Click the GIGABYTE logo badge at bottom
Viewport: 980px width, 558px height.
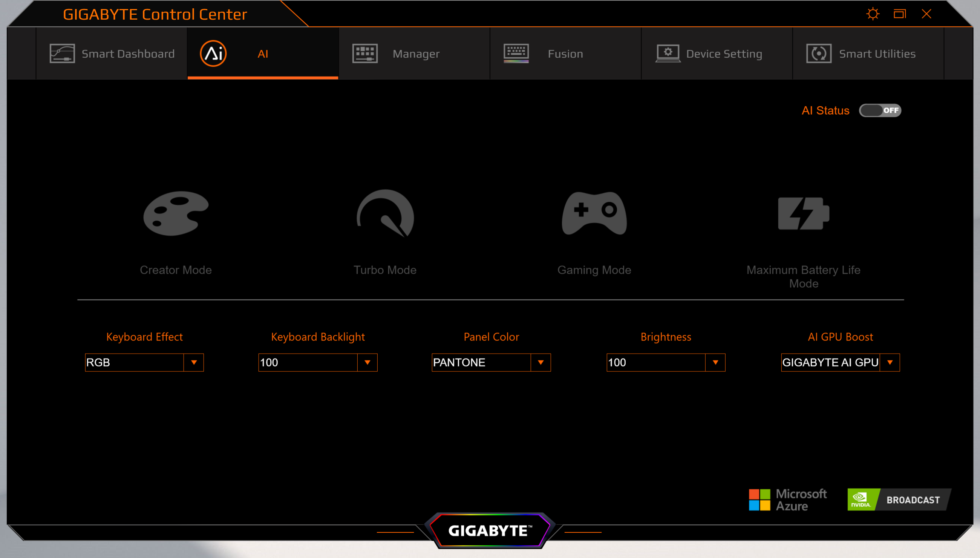point(490,530)
